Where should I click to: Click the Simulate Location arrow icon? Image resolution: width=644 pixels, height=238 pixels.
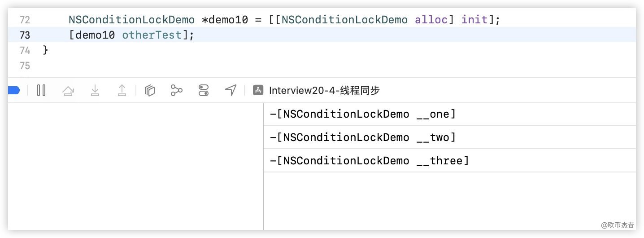coord(231,91)
